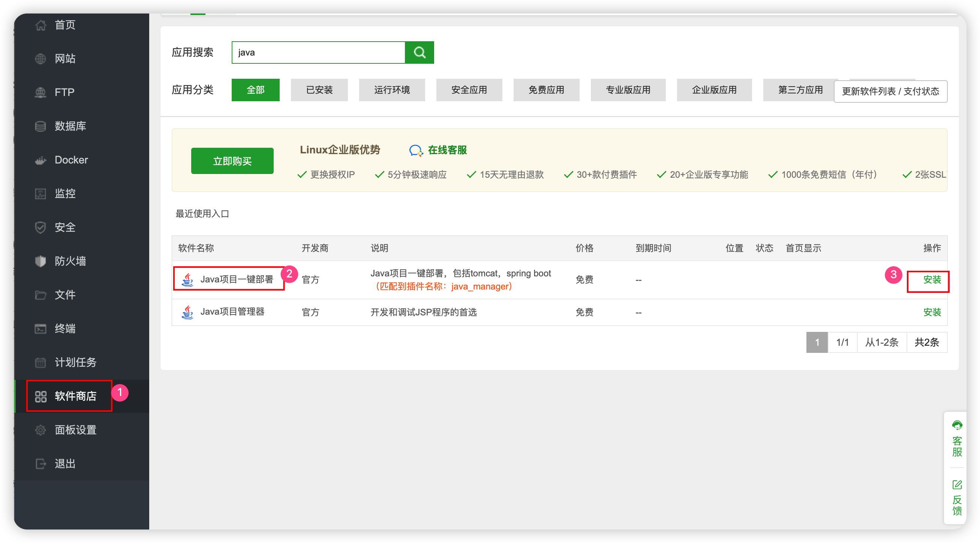980x543 pixels.
Task: Click the green search magnifier button
Action: pyautogui.click(x=419, y=52)
